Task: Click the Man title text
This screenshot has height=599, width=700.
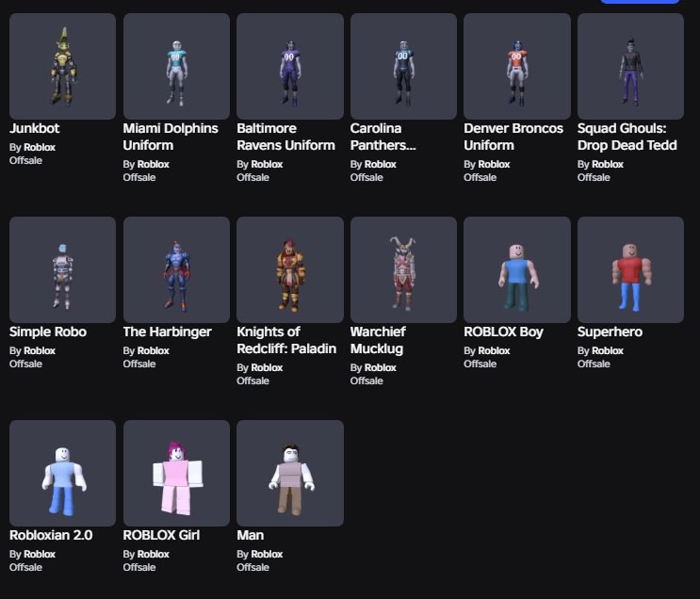Action: coord(250,535)
